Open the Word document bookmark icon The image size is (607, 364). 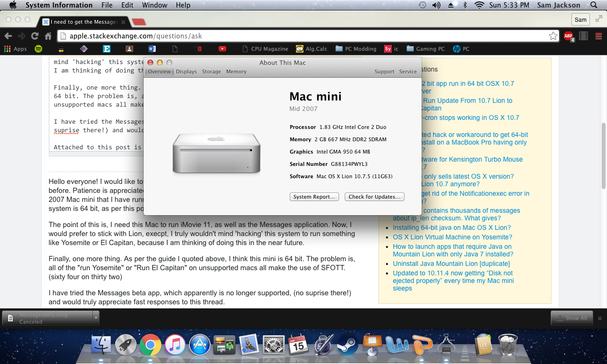click(x=152, y=48)
